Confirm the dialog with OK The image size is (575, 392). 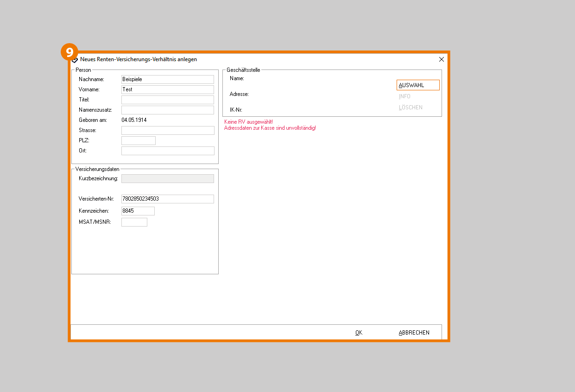pyautogui.click(x=359, y=332)
